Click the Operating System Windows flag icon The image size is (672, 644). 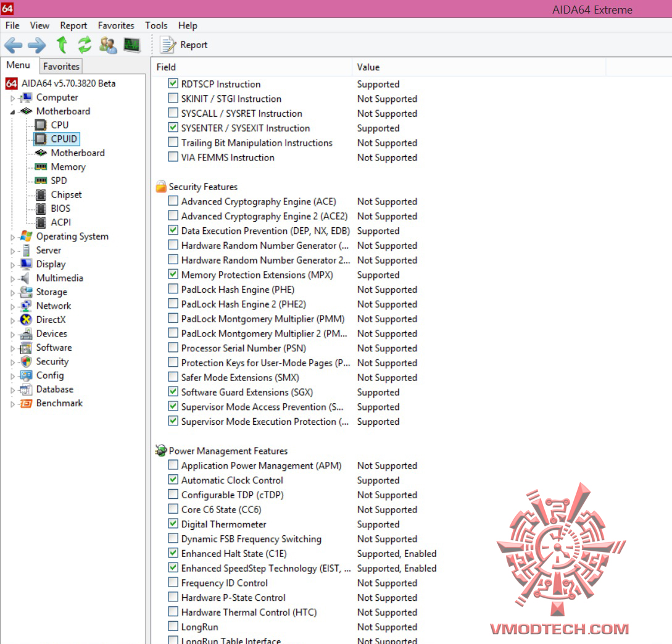pyautogui.click(x=26, y=236)
